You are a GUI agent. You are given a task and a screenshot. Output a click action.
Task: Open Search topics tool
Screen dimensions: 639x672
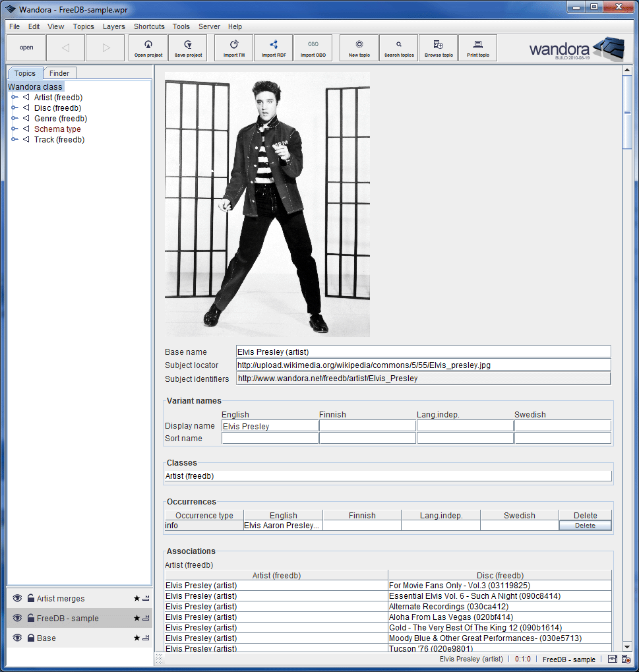click(398, 47)
